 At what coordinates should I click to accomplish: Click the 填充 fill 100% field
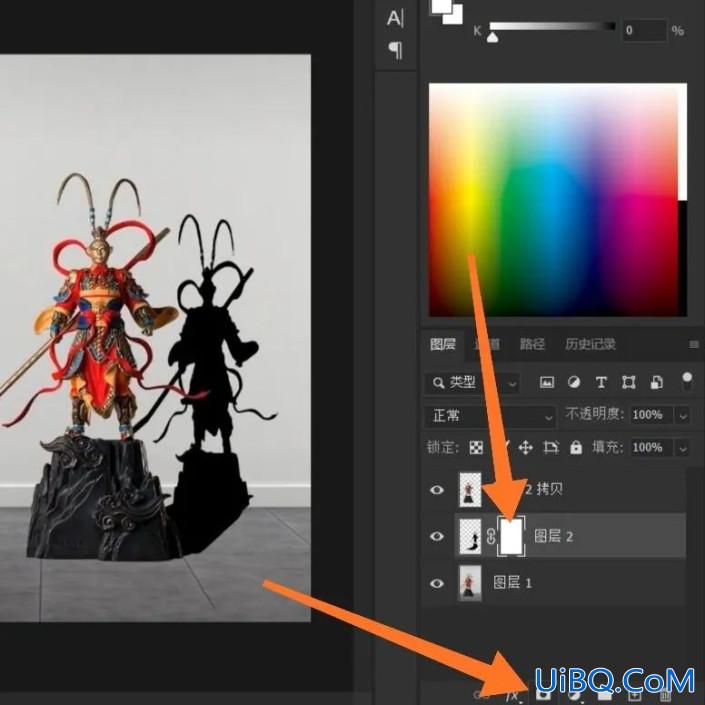(x=651, y=448)
